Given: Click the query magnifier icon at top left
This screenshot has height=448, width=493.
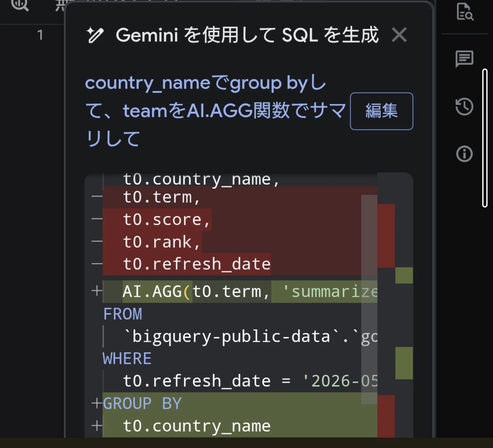Looking at the screenshot, I should [20, 4].
